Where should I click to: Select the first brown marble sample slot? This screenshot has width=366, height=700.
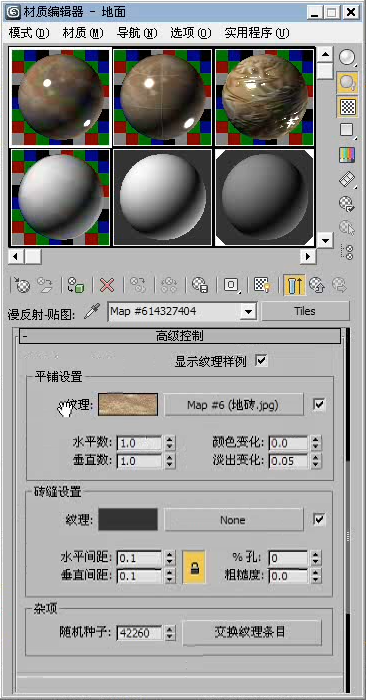click(x=60, y=97)
